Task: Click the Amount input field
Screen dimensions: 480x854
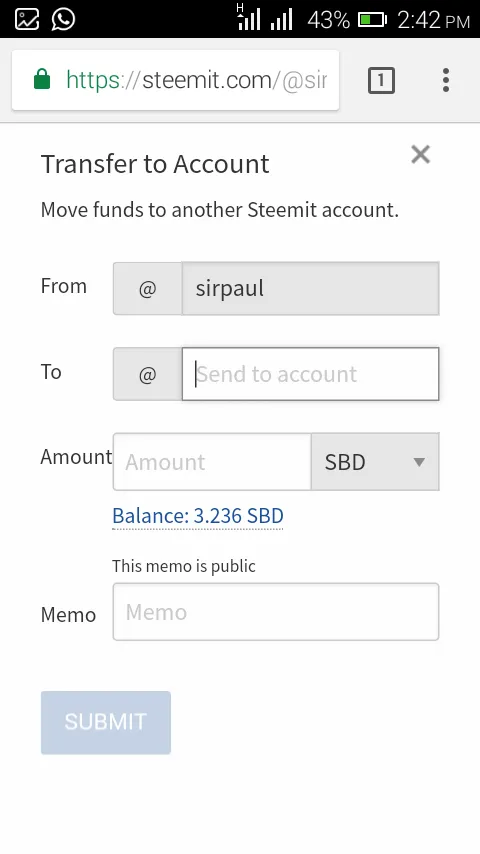Action: click(x=212, y=462)
